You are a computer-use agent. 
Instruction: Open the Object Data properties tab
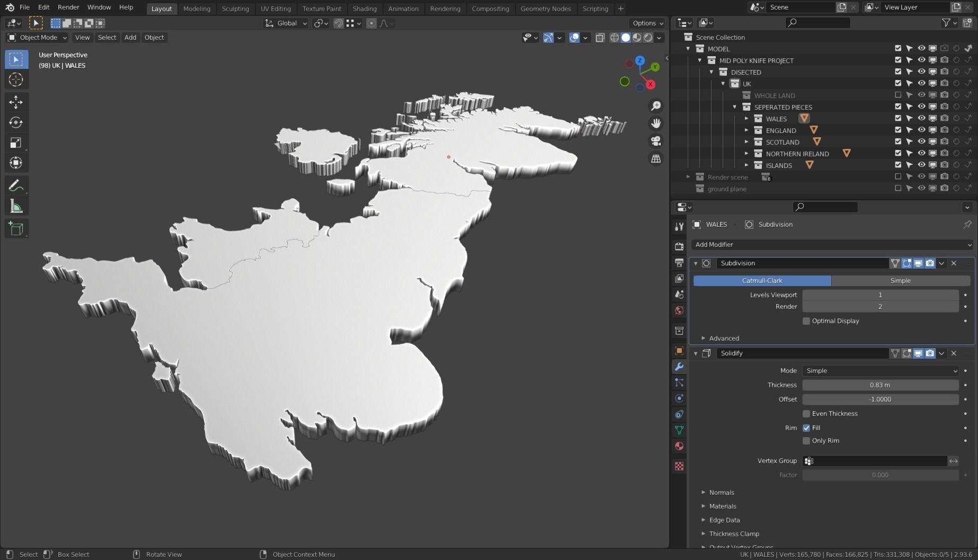point(679,430)
